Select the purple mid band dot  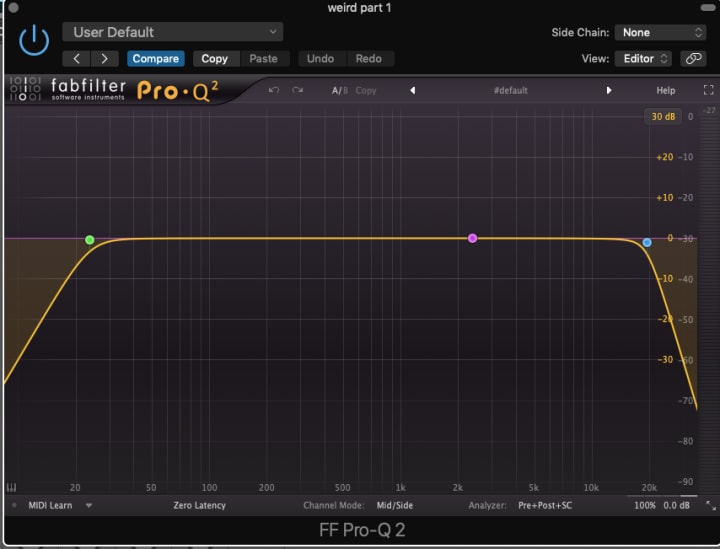click(x=472, y=238)
